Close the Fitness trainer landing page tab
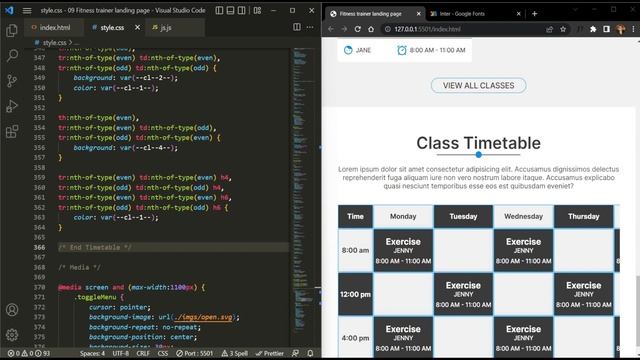The image size is (640, 360). click(418, 14)
